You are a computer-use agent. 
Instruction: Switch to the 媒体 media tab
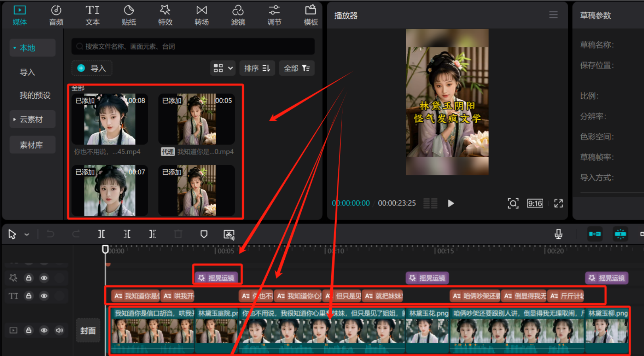[x=19, y=15]
